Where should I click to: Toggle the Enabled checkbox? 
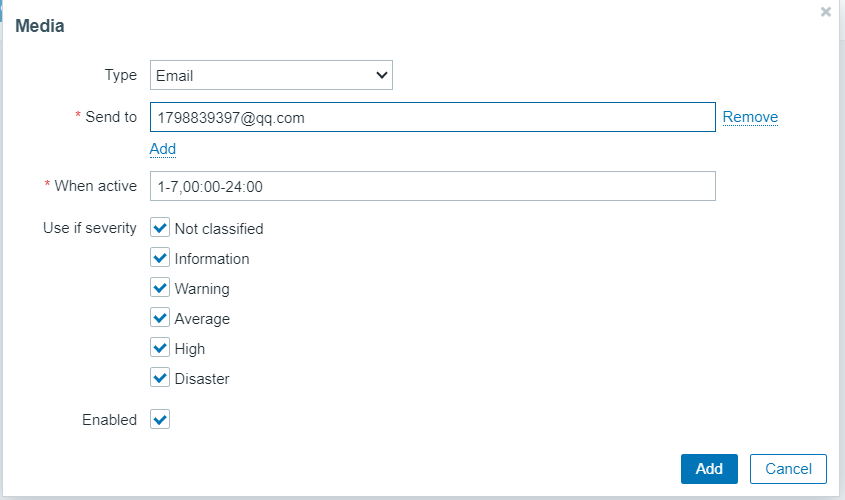pyautogui.click(x=160, y=419)
